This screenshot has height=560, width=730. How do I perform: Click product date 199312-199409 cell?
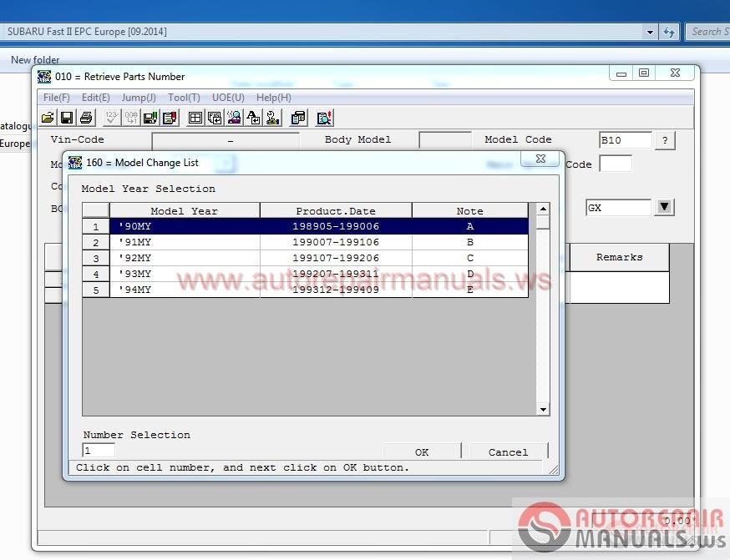click(336, 290)
